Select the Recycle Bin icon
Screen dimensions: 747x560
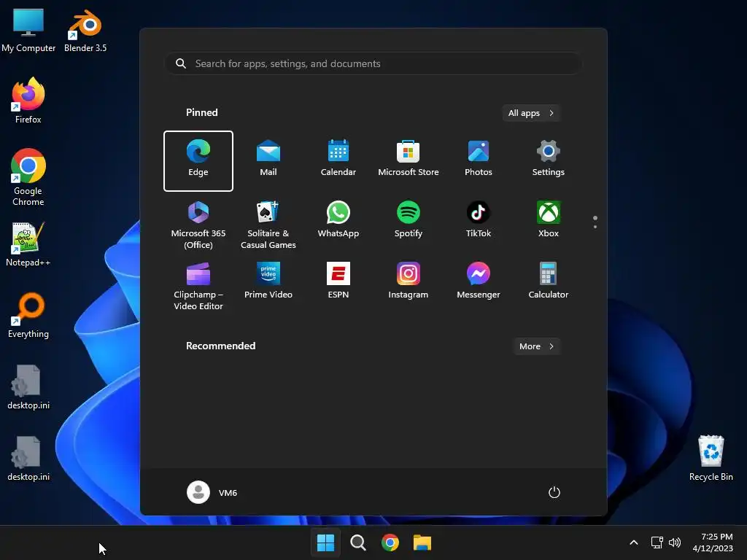[711, 458]
